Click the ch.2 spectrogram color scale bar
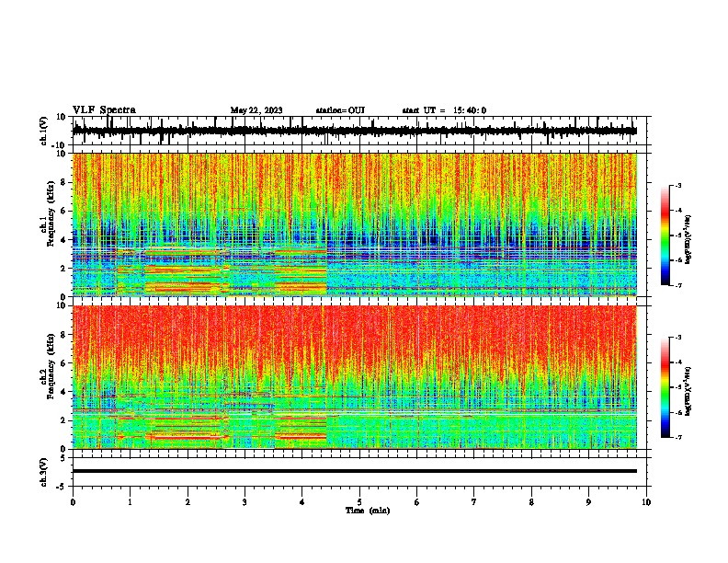This screenshot has width=728, height=563. tap(665, 387)
